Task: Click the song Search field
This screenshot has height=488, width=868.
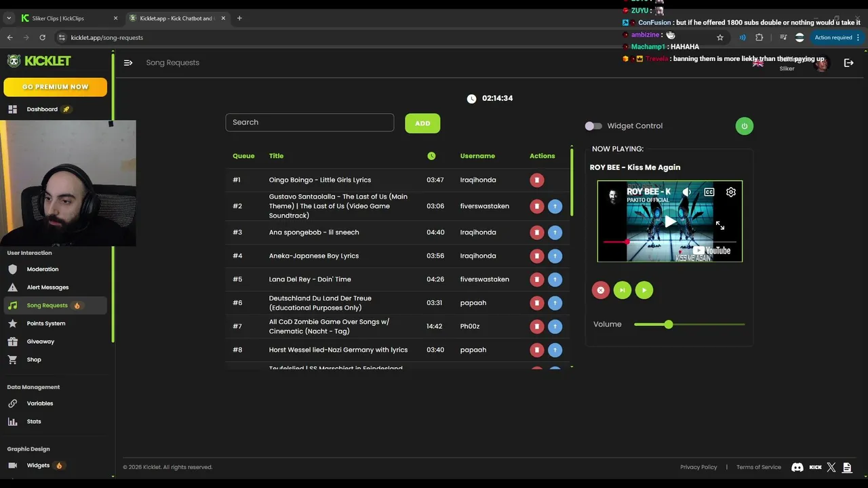Action: [309, 123]
